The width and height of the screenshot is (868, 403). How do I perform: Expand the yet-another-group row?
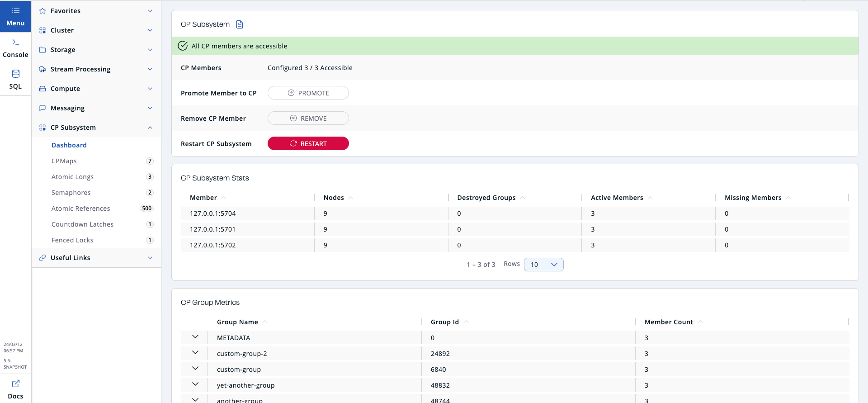(x=195, y=384)
